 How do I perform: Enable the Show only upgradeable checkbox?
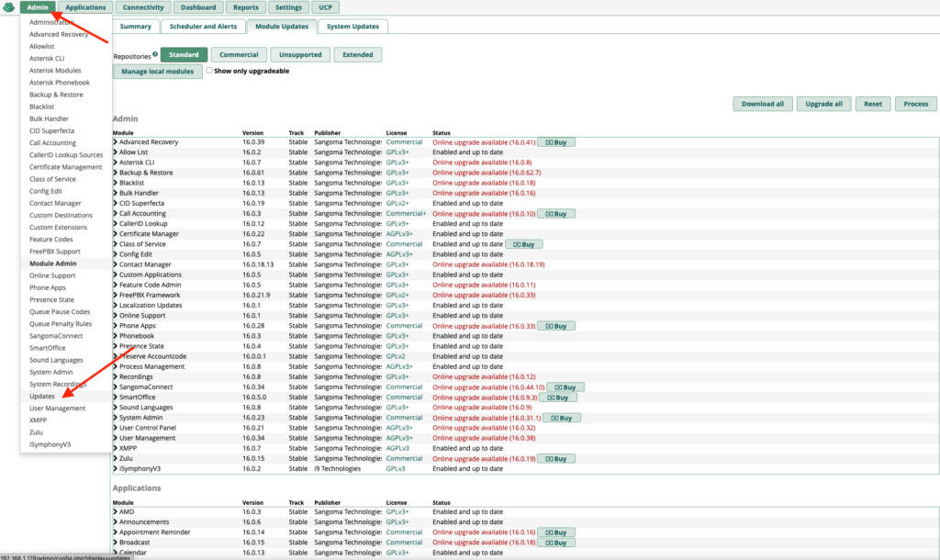tap(209, 71)
